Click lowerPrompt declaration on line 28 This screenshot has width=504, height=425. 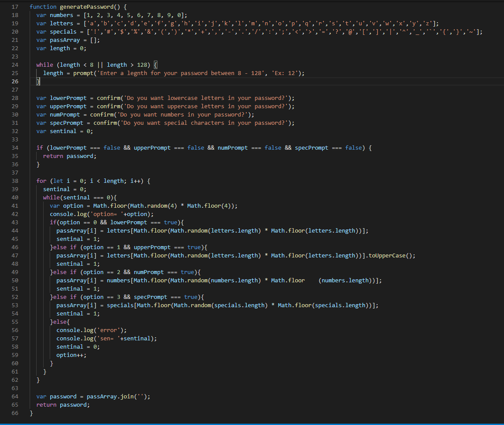68,98
